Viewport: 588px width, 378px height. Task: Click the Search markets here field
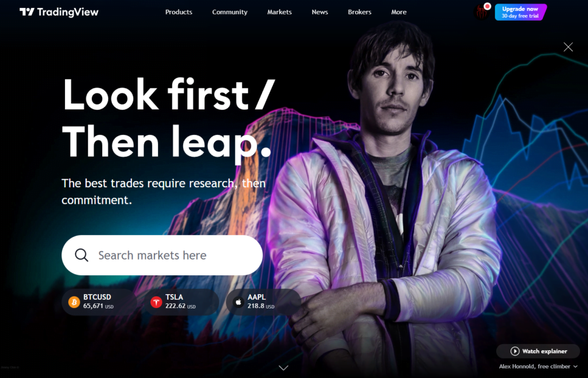[x=162, y=255]
